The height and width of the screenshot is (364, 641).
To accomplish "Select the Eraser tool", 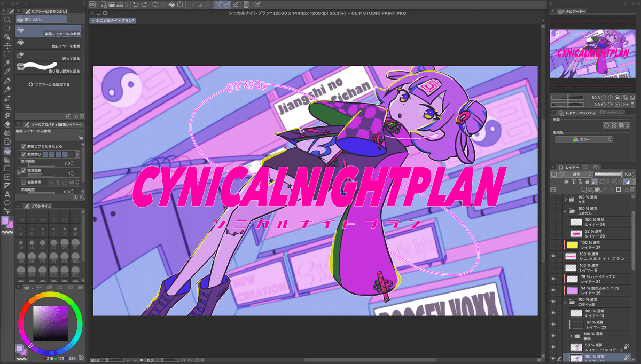I will point(7,124).
